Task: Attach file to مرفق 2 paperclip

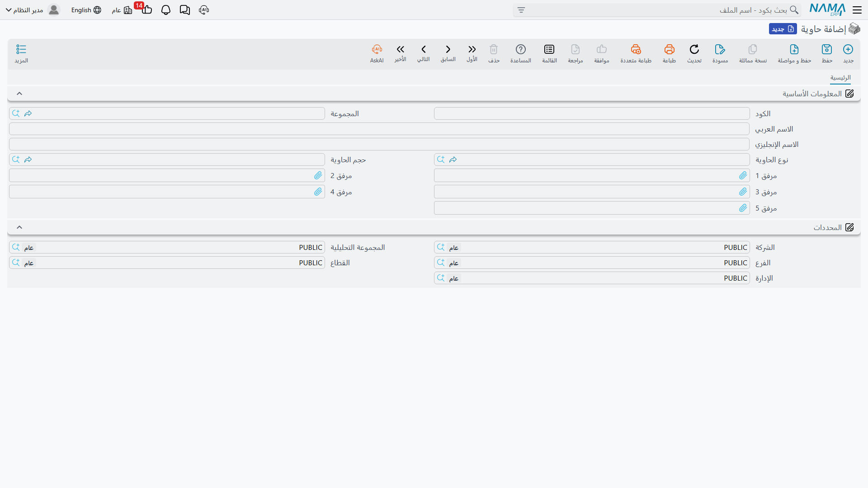Action: tap(318, 175)
